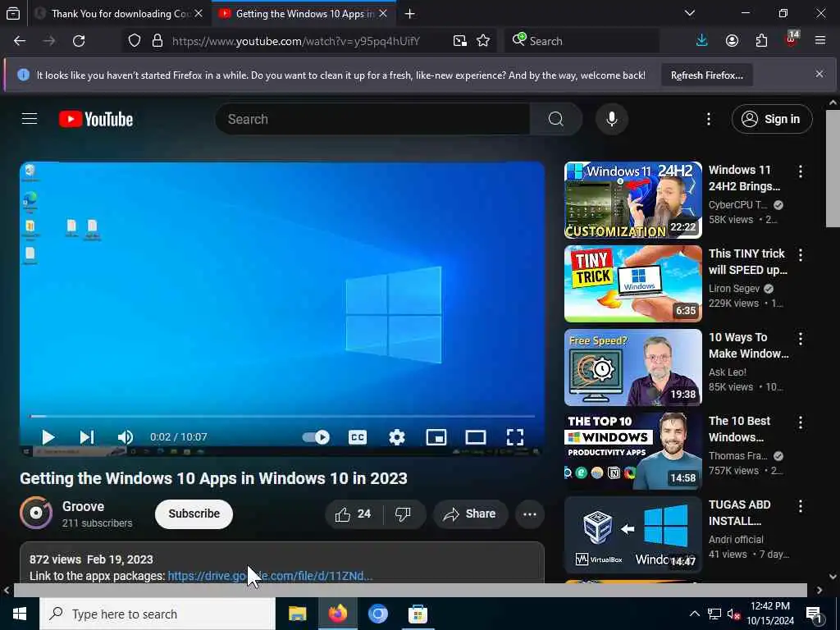Open options menu for Windows 11 24H2 video
This screenshot has width=840, height=630.
[x=801, y=171]
